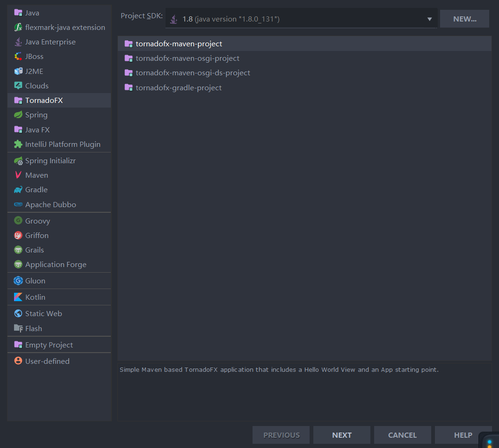Image resolution: width=499 pixels, height=448 pixels.
Task: Click the HELP button
Action: pyautogui.click(x=463, y=435)
